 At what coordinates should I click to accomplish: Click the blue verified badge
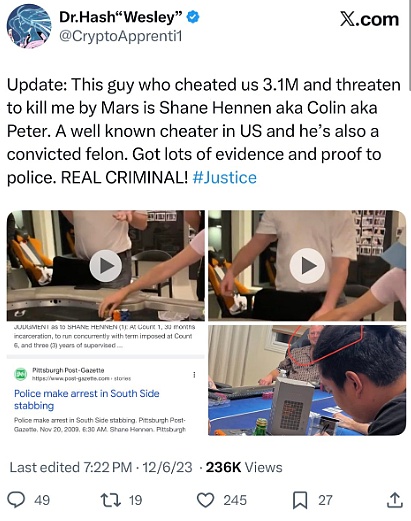click(193, 17)
